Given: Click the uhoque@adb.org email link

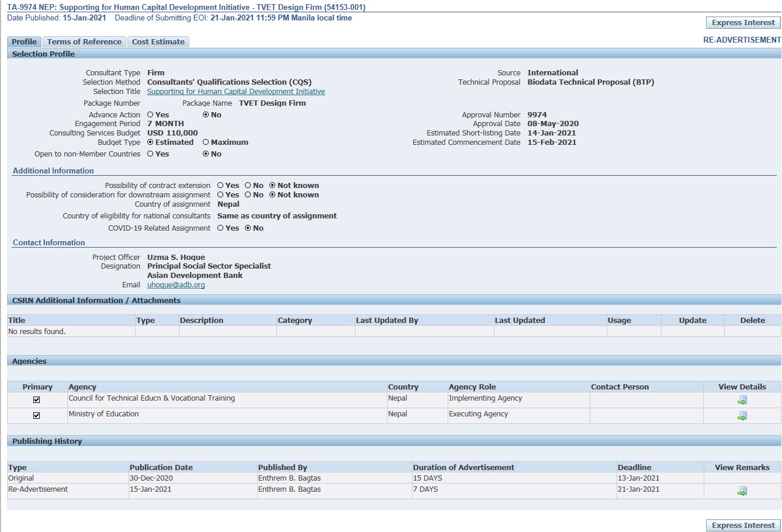Looking at the screenshot, I should [176, 285].
